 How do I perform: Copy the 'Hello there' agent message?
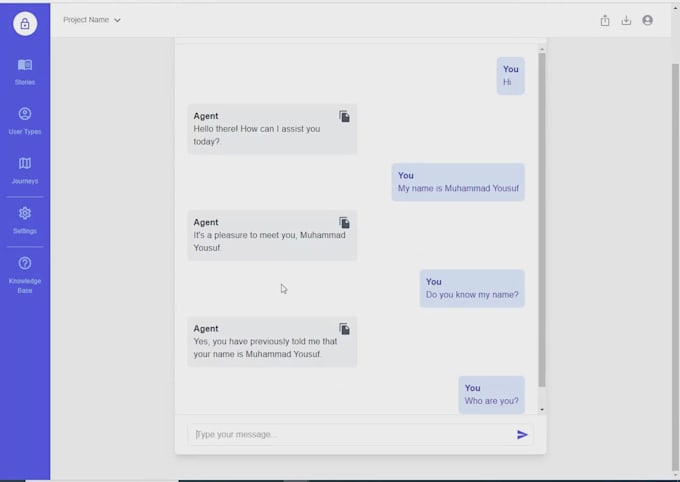click(x=344, y=117)
